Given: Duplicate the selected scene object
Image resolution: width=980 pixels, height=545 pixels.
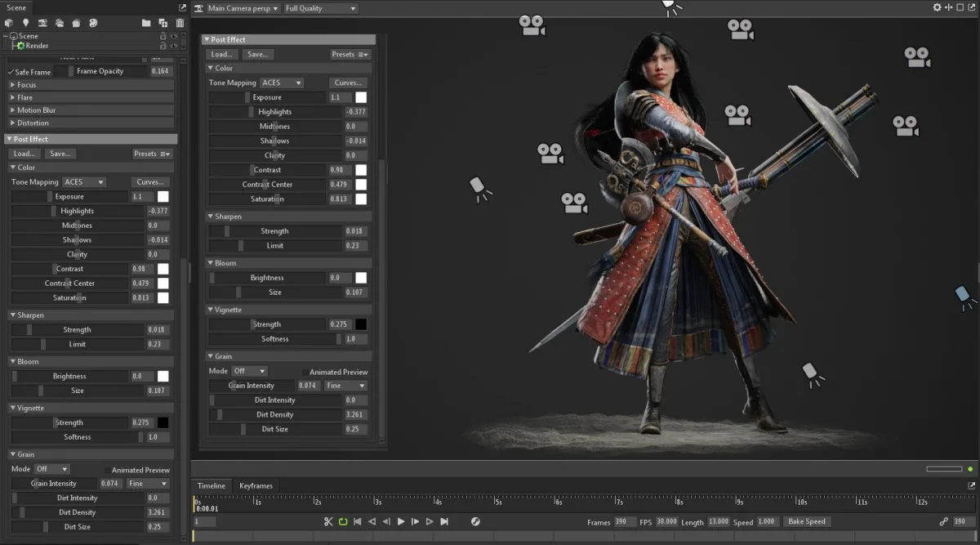Looking at the screenshot, I should click(163, 23).
